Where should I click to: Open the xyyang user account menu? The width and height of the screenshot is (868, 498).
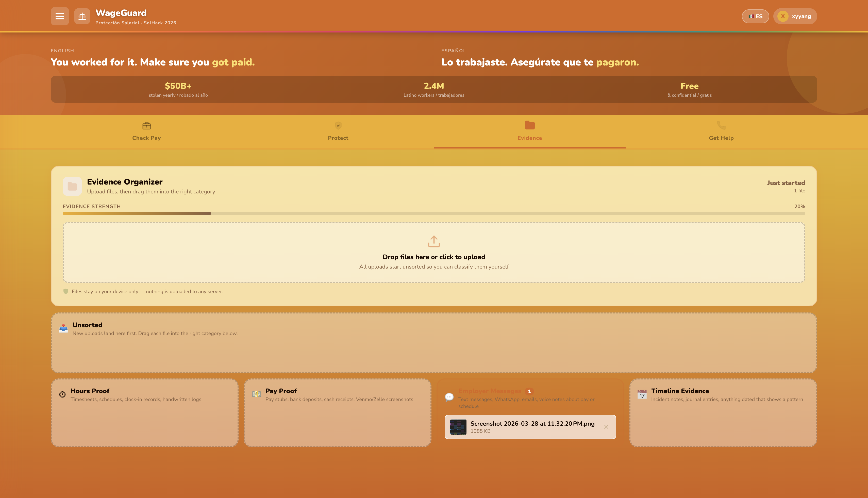tap(795, 16)
